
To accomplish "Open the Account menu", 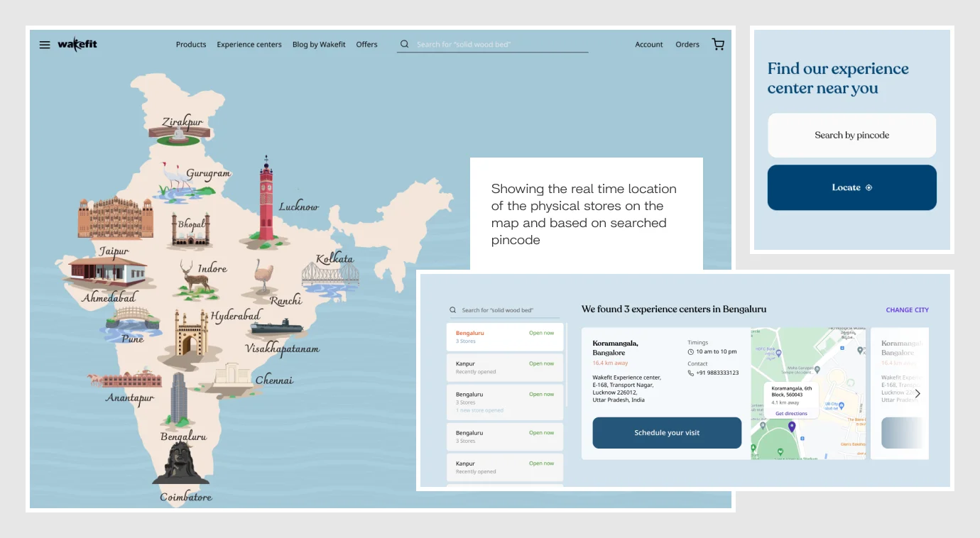I will 649,44.
